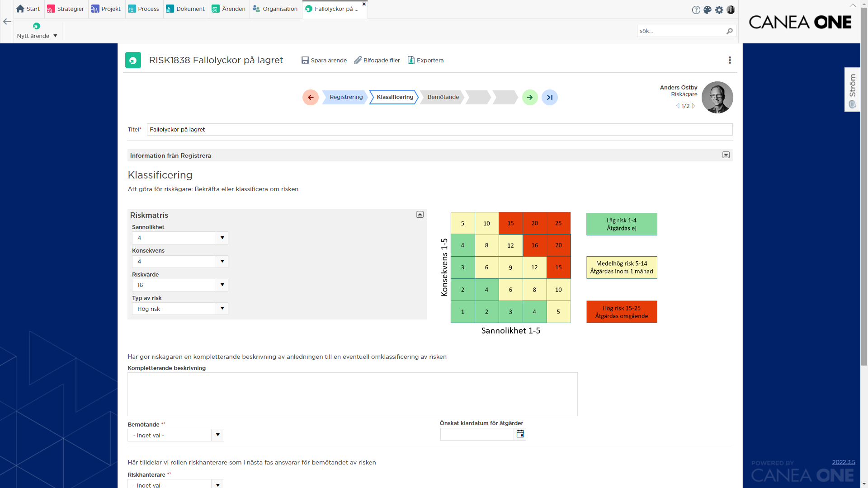Click the help question mark icon
The width and height of the screenshot is (868, 488).
[696, 10]
